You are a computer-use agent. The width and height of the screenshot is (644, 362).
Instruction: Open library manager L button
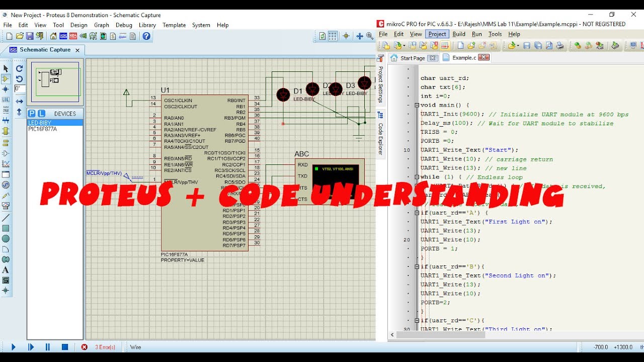pos(41,114)
